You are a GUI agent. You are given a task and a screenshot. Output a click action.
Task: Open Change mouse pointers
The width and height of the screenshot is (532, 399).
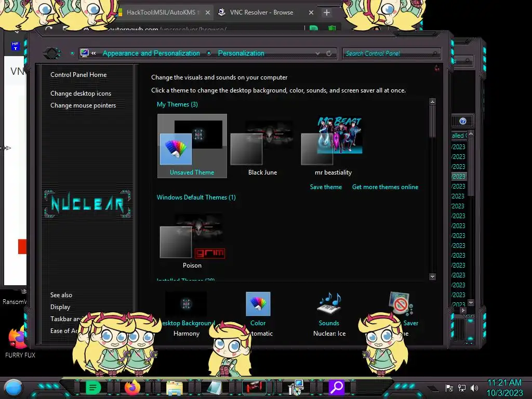click(x=83, y=105)
